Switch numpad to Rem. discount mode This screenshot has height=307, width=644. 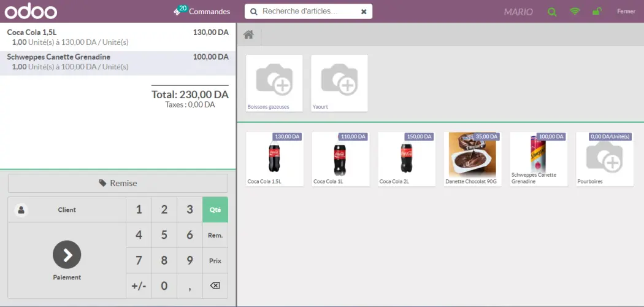click(215, 235)
